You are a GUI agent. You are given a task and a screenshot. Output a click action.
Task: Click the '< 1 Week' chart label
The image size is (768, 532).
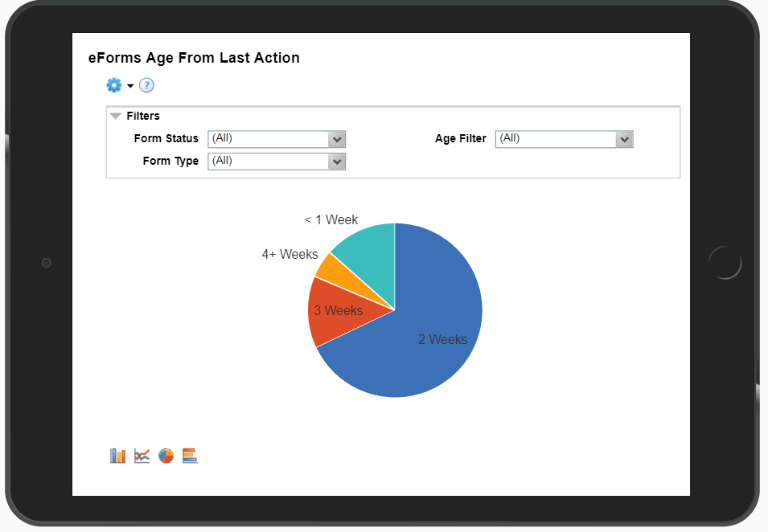pyautogui.click(x=331, y=220)
